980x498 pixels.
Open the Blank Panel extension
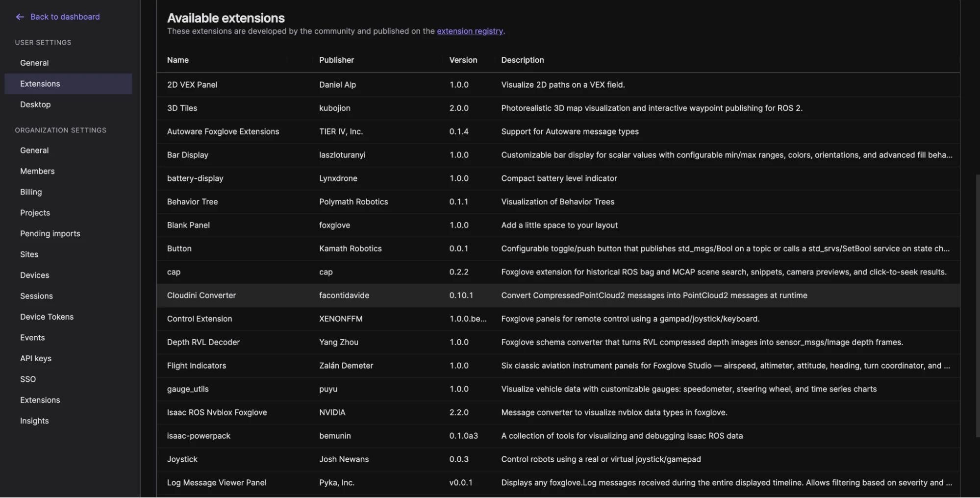tap(558, 225)
